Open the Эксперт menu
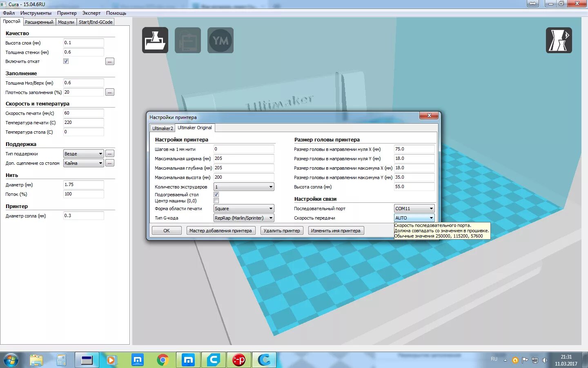The width and height of the screenshot is (588, 368). 91,13
